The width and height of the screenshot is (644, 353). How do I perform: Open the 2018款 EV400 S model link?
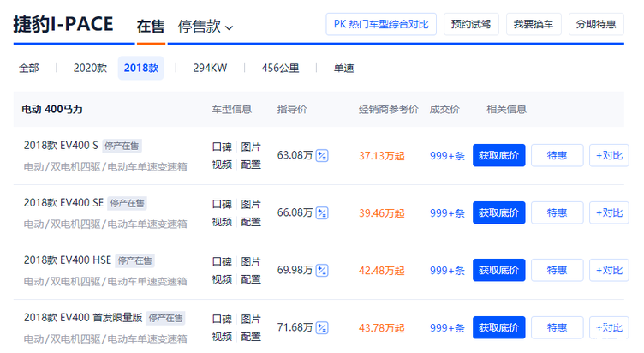tap(61, 146)
